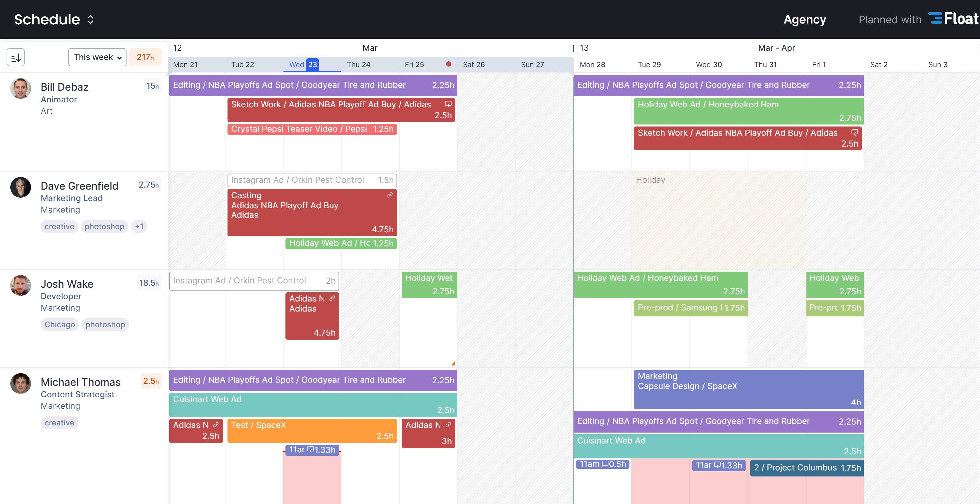Click the link icon on Josh's Adidas task
This screenshot has height=504, width=980.
point(332,298)
